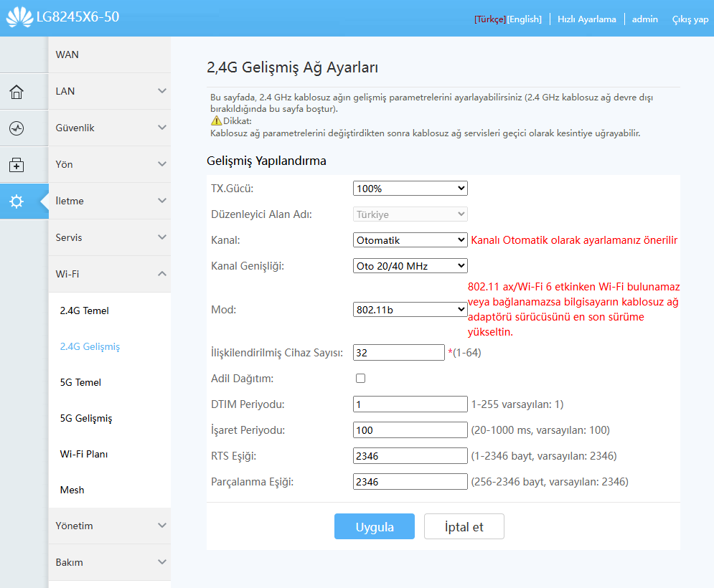Click the LG8245X6-50 model title
Viewport: 714px width, 588px height.
point(78,16)
